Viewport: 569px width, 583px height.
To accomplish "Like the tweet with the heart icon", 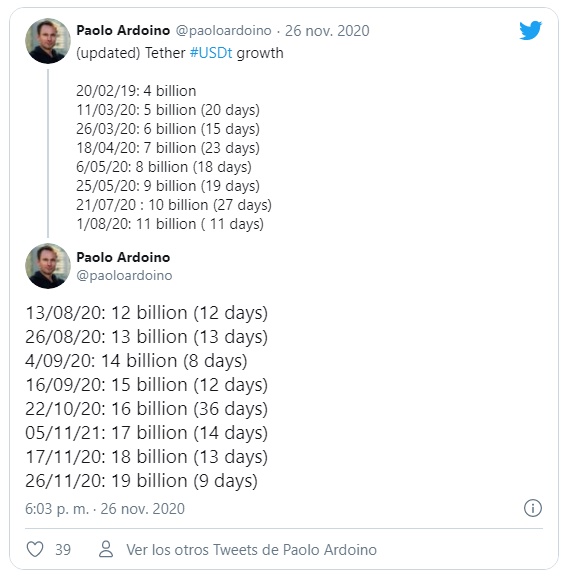I will [35, 549].
